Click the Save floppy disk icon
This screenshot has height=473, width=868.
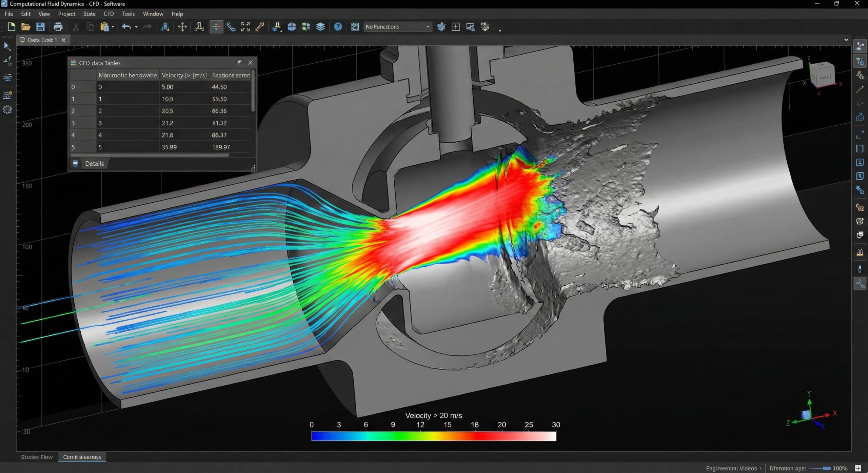click(40, 27)
